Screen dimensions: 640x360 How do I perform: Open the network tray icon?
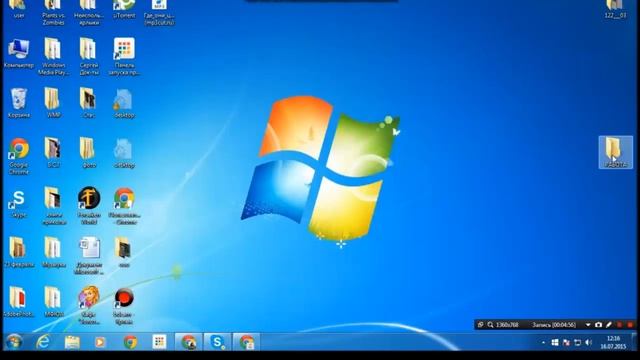pos(577,342)
